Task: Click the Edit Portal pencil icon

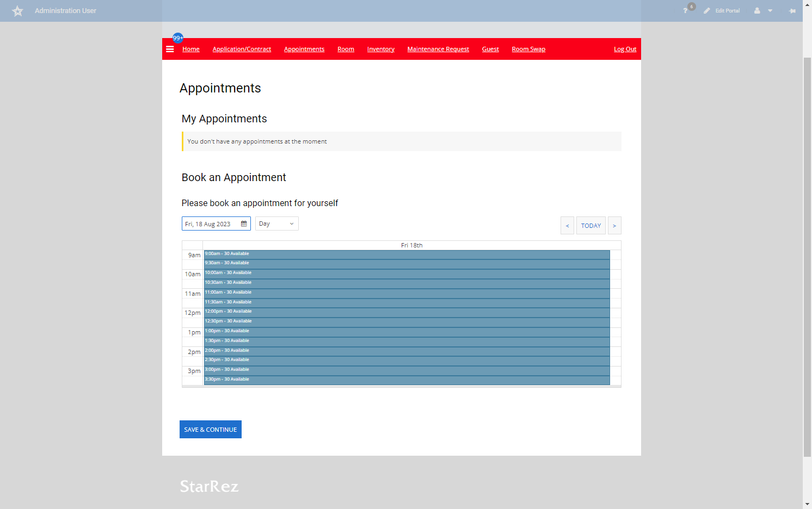Action: point(706,11)
